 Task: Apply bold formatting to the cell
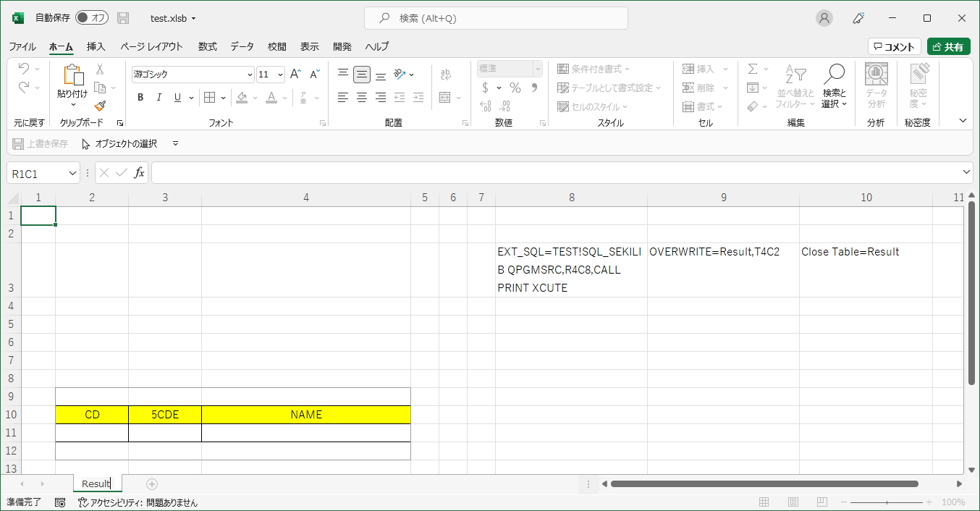140,98
